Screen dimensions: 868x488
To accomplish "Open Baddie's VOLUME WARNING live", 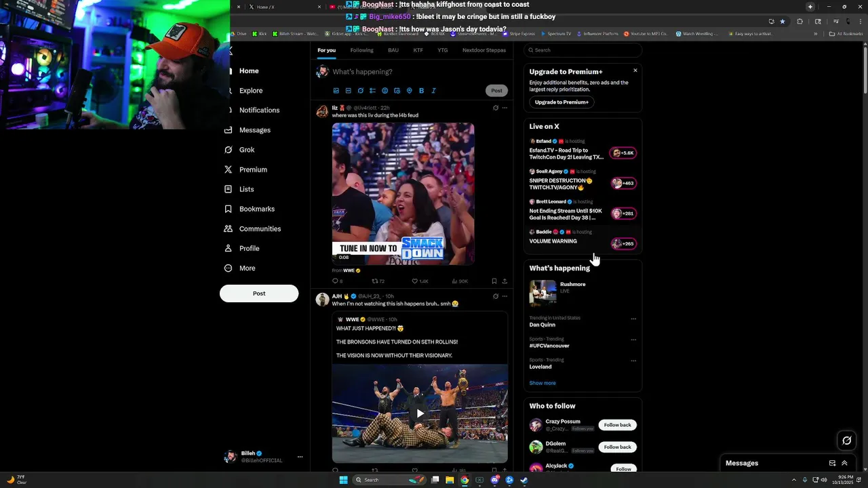I will [x=583, y=238].
